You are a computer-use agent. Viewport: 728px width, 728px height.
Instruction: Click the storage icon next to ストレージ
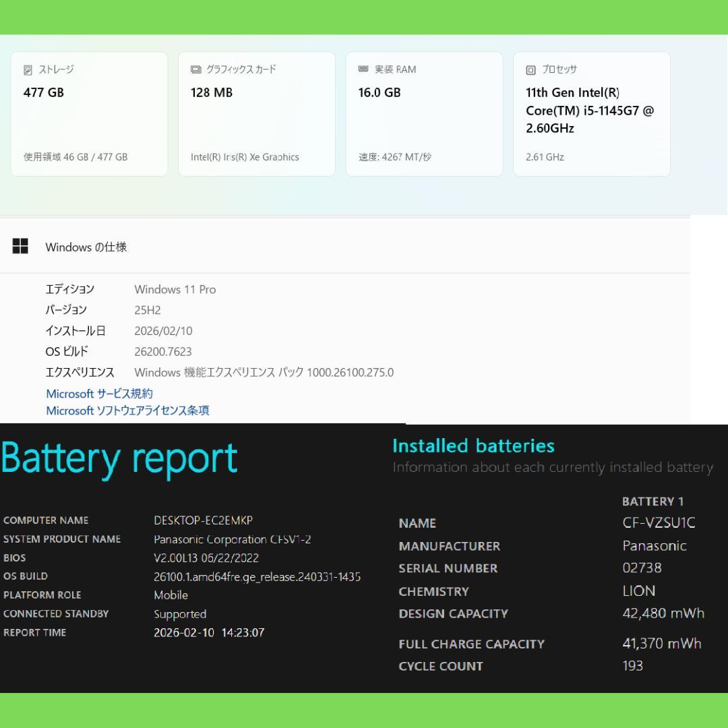click(x=28, y=69)
